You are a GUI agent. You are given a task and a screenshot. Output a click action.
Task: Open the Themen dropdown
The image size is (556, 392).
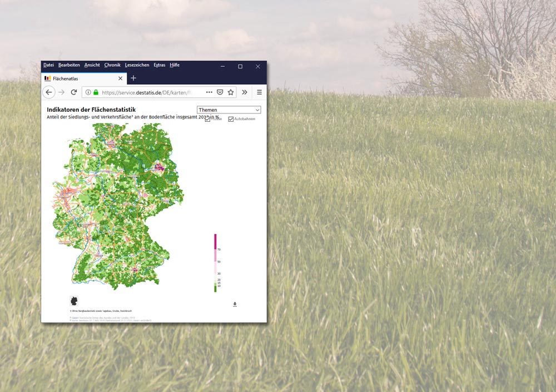tap(229, 110)
